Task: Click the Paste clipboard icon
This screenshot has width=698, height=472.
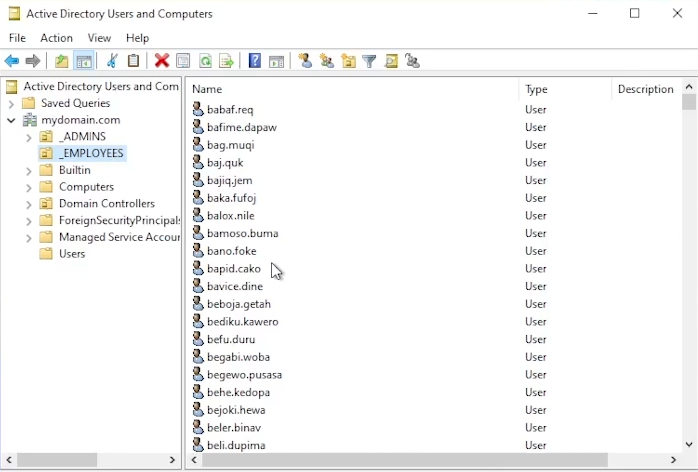Action: [133, 61]
